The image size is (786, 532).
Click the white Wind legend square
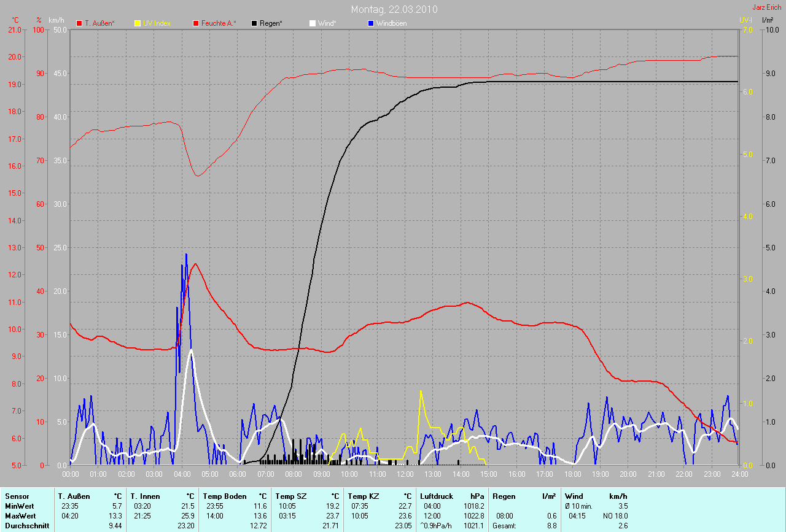point(313,23)
